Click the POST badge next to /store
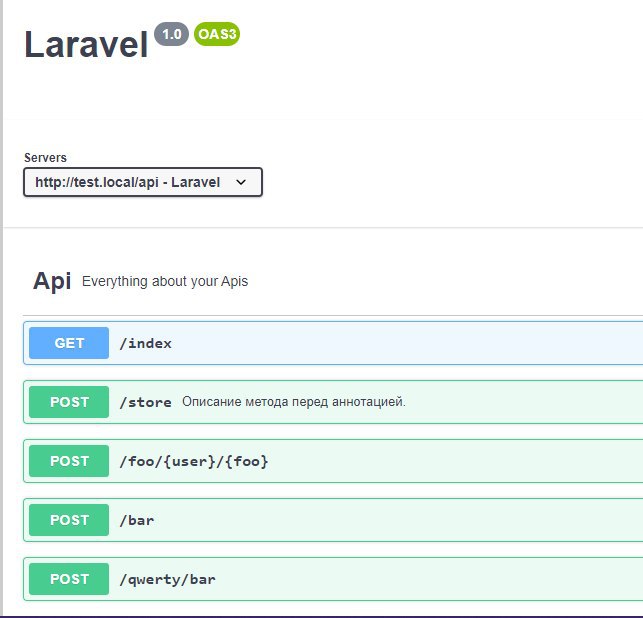This screenshot has width=643, height=618. point(69,402)
